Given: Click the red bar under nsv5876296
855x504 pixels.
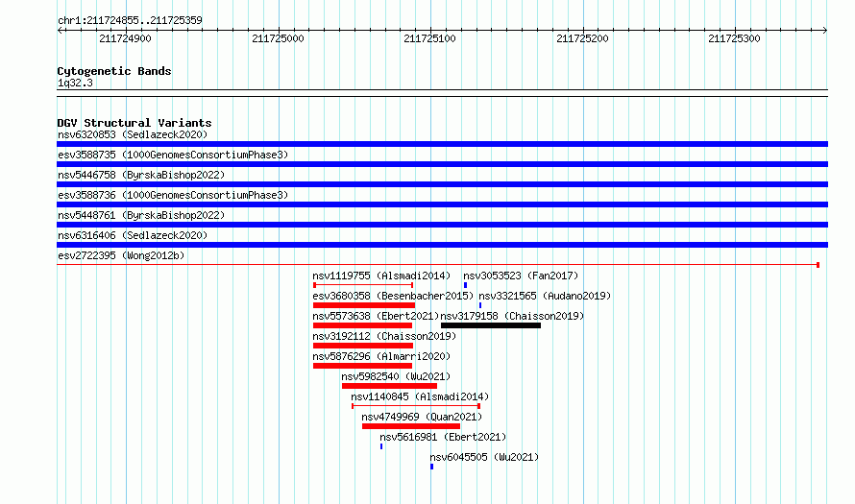Looking at the screenshot, I should click(x=362, y=366).
